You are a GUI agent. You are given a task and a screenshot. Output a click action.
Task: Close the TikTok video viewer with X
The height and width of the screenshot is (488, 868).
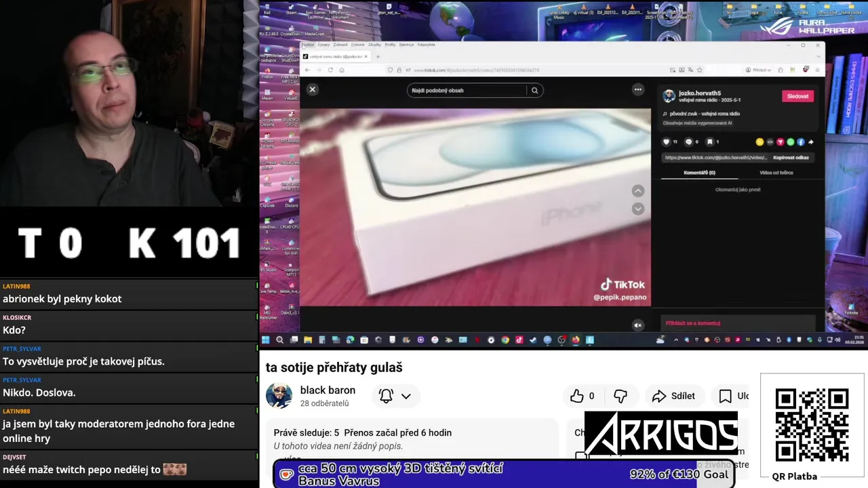(x=312, y=89)
